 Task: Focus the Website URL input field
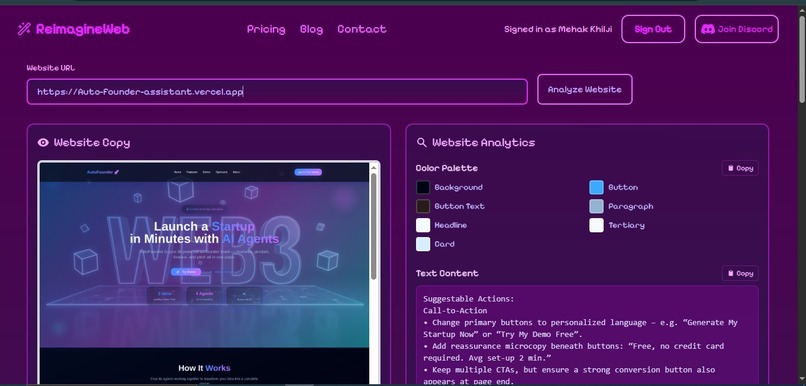point(277,91)
